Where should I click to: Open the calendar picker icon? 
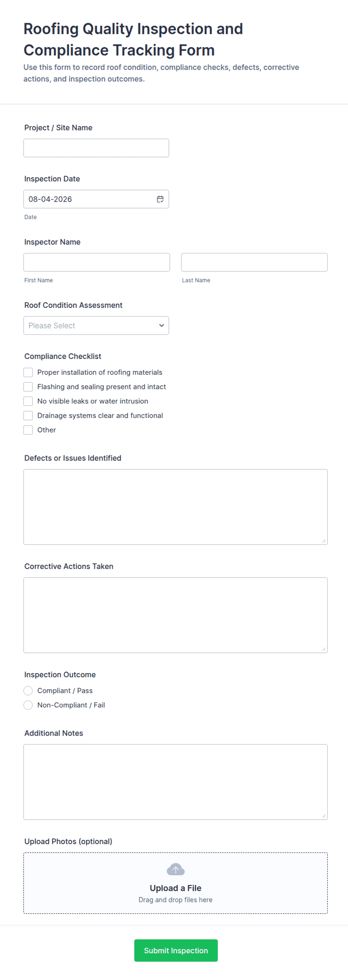click(160, 199)
